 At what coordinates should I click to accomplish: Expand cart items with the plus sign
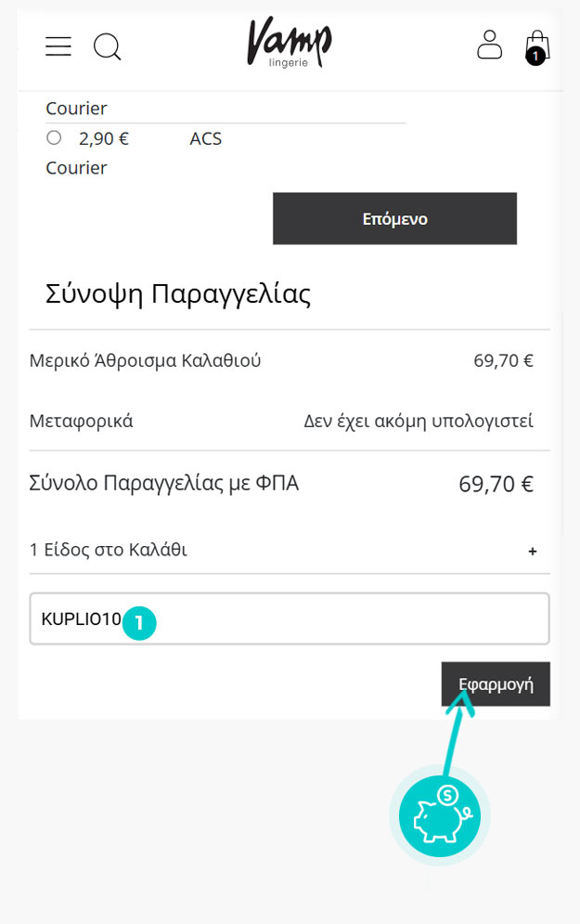(533, 551)
